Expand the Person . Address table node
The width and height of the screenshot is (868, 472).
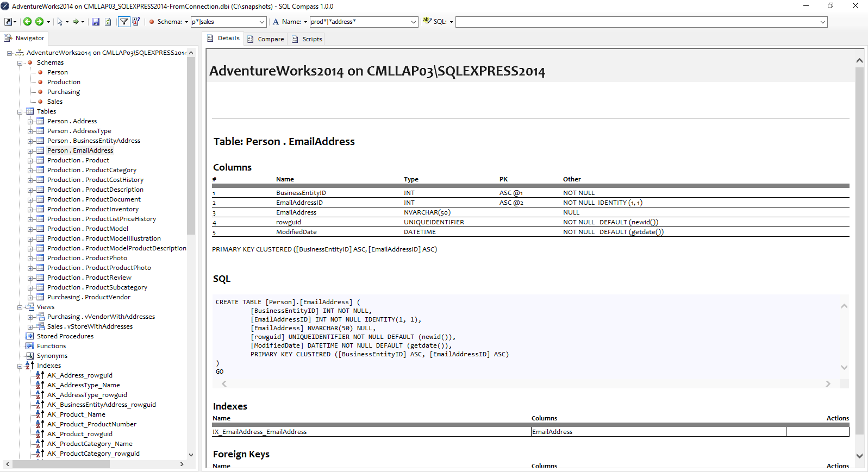coord(30,122)
